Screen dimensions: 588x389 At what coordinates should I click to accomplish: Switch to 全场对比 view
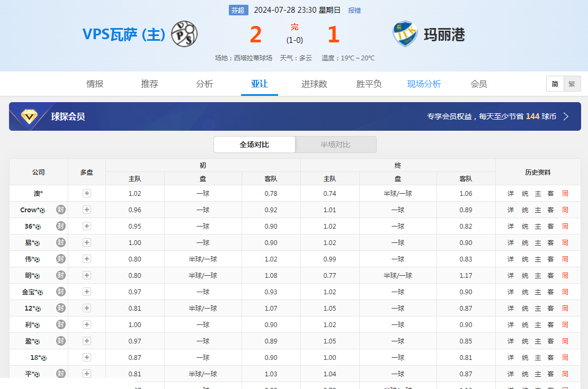coord(254,144)
